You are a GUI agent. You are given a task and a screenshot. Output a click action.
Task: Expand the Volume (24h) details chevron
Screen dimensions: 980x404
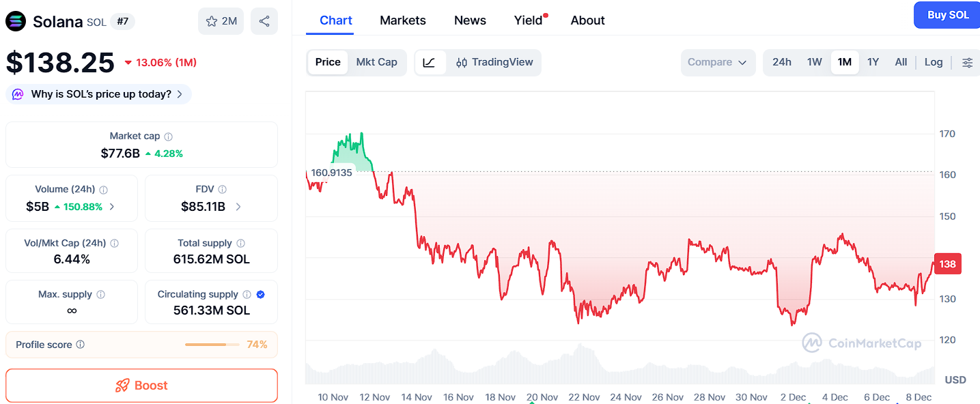point(113,206)
